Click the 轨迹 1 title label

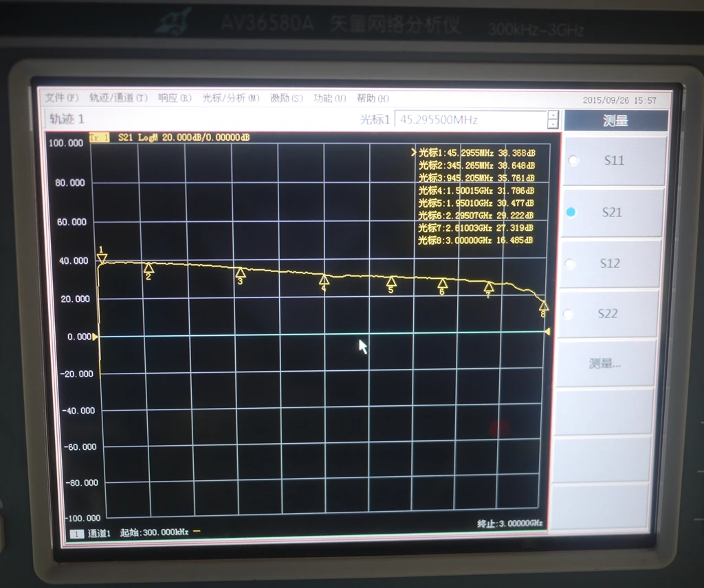coord(67,119)
